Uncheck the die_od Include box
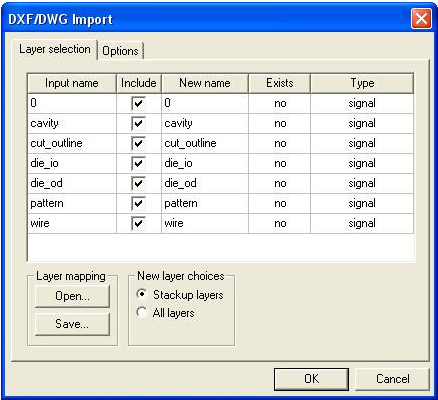Viewport: 438px width, 400px height. [138, 184]
